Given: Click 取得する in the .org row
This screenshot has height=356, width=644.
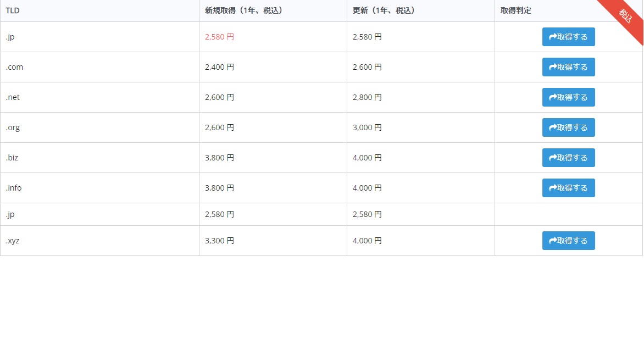Looking at the screenshot, I should 568,127.
